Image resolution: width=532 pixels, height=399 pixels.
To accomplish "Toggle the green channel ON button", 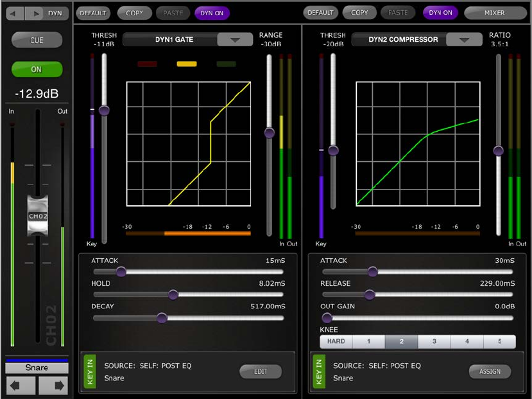I will tap(37, 69).
